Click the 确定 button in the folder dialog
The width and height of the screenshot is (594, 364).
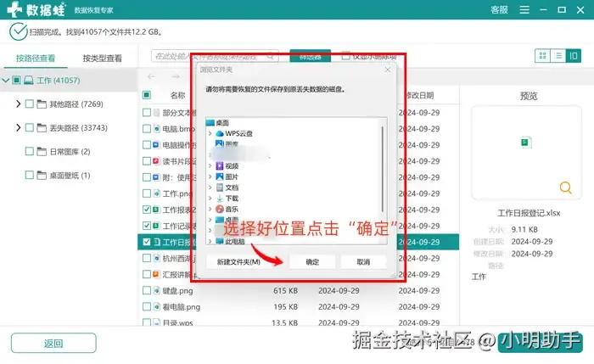(x=312, y=261)
